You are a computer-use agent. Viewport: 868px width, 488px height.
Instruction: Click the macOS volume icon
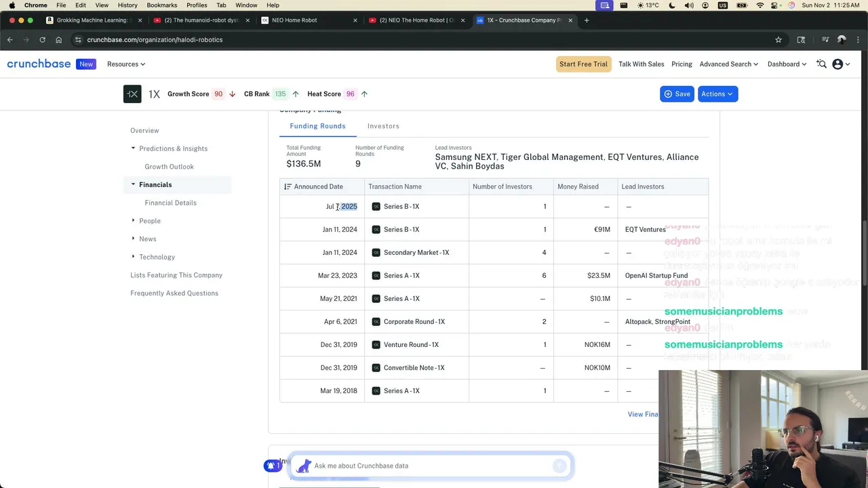tap(689, 5)
